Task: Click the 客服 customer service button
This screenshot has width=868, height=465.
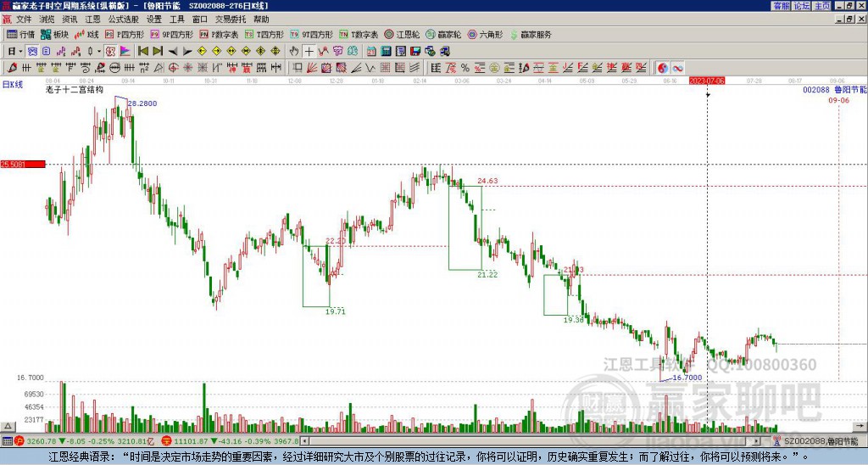Action: [x=781, y=6]
